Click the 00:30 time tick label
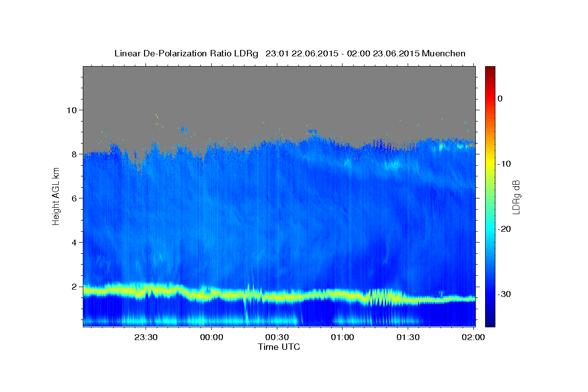Image resolution: width=588 pixels, height=392 pixels. [x=277, y=337]
